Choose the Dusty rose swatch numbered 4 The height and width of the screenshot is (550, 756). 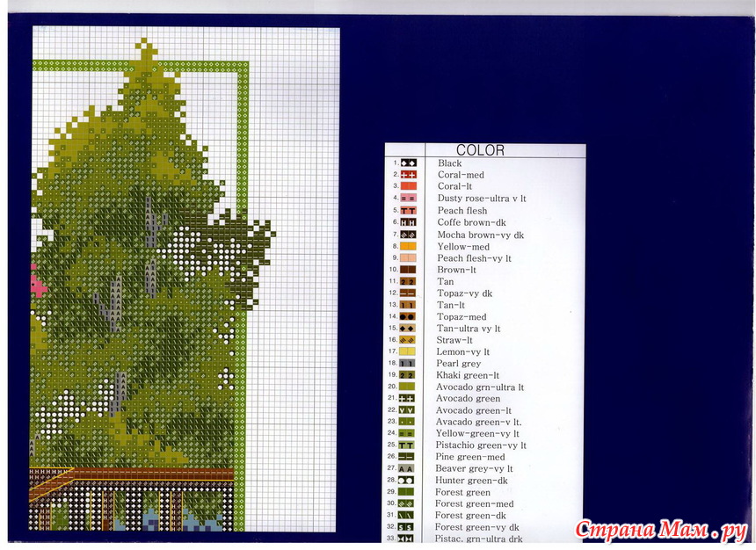click(409, 198)
